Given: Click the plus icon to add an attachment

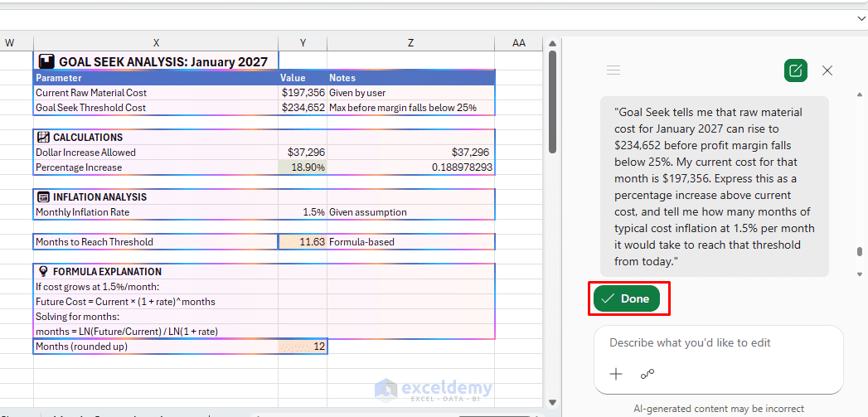Looking at the screenshot, I should [x=616, y=374].
